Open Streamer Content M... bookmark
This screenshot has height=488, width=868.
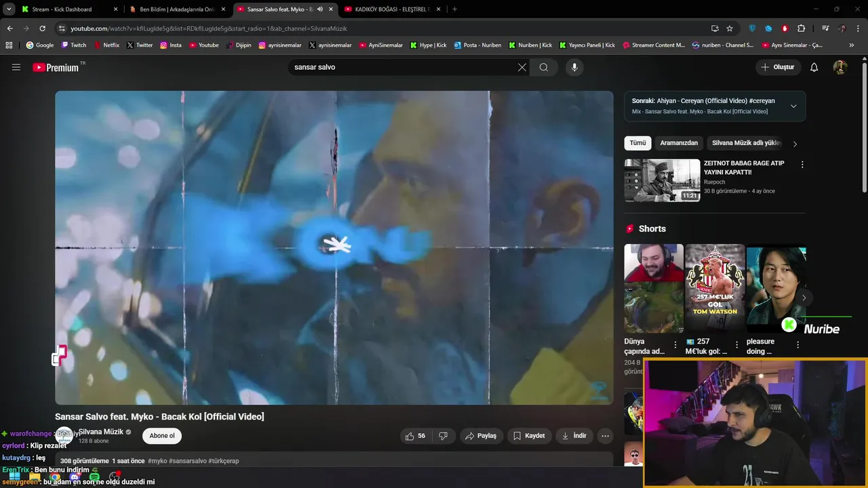click(653, 45)
